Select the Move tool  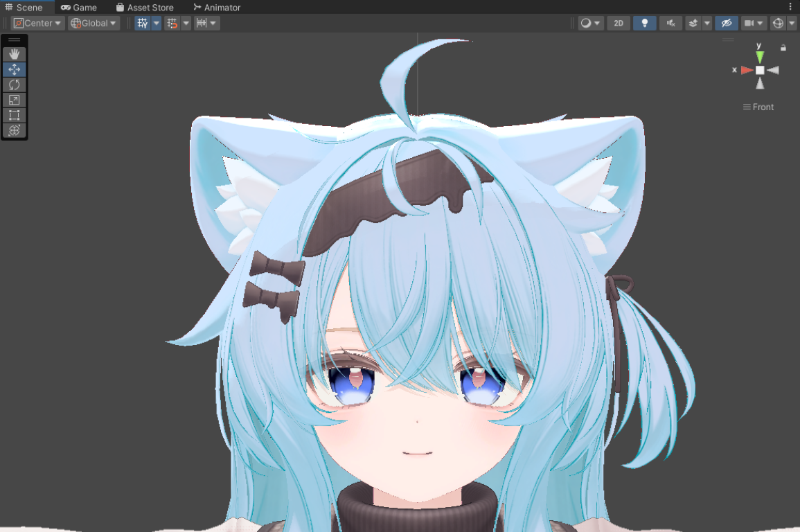click(x=14, y=69)
